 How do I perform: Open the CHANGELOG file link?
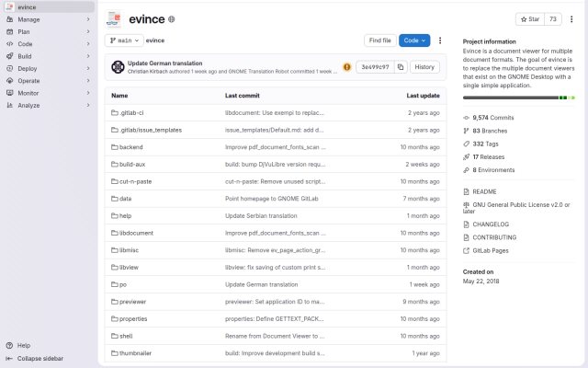491,224
